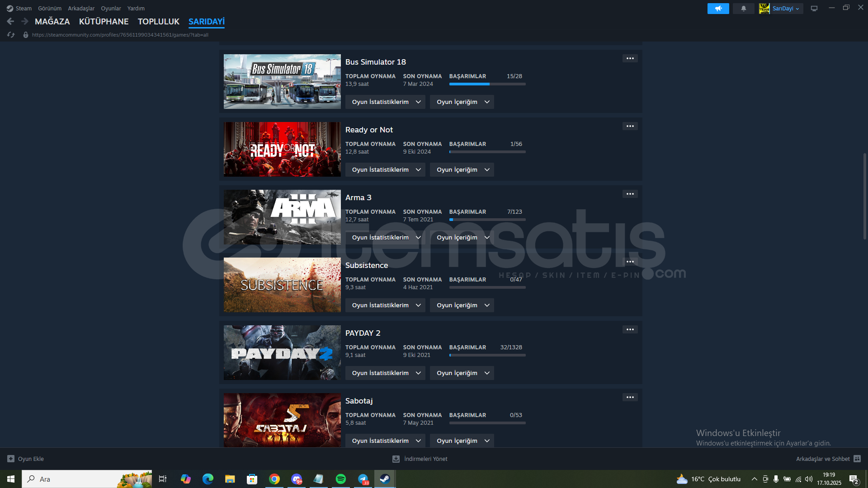
Task: Click the Bus Simulator 18 achievements progress bar
Action: (x=487, y=84)
